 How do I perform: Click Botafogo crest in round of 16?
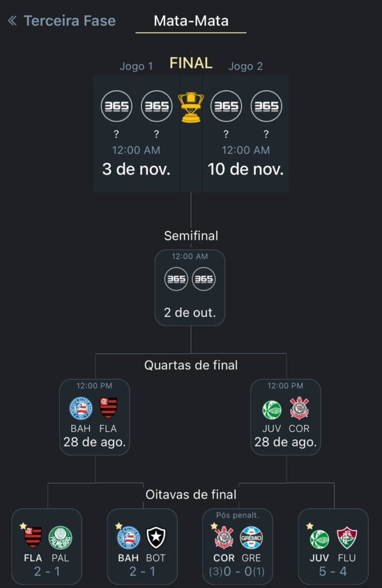point(156,537)
